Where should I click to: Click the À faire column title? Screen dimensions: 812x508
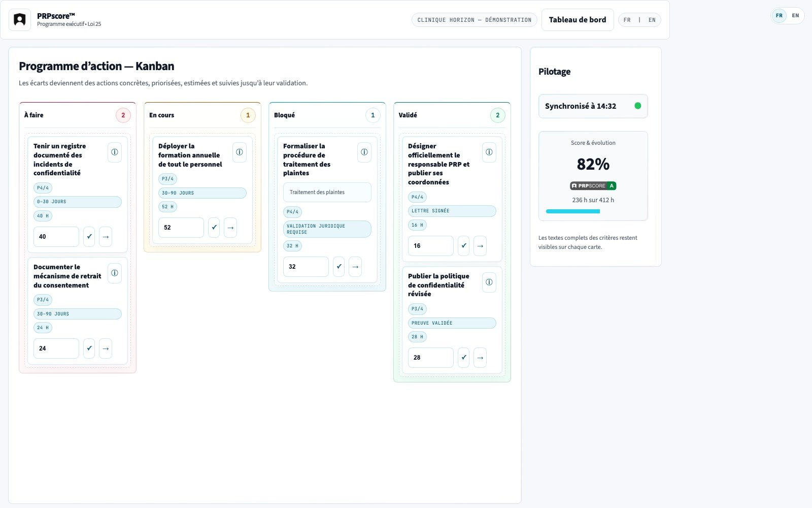(x=34, y=115)
